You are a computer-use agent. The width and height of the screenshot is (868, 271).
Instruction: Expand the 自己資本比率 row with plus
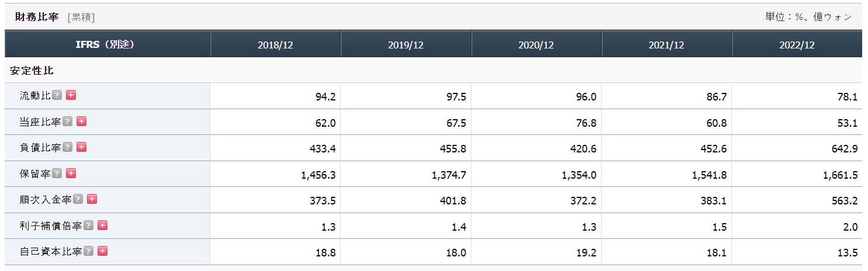[x=102, y=251]
